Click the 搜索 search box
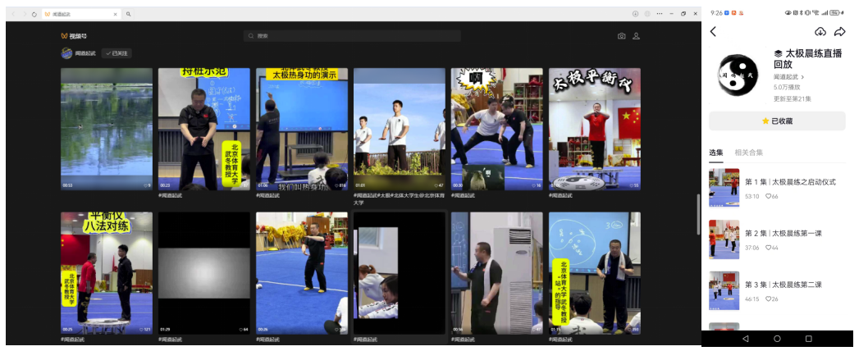This screenshot has height=351, width=868. 352,36
